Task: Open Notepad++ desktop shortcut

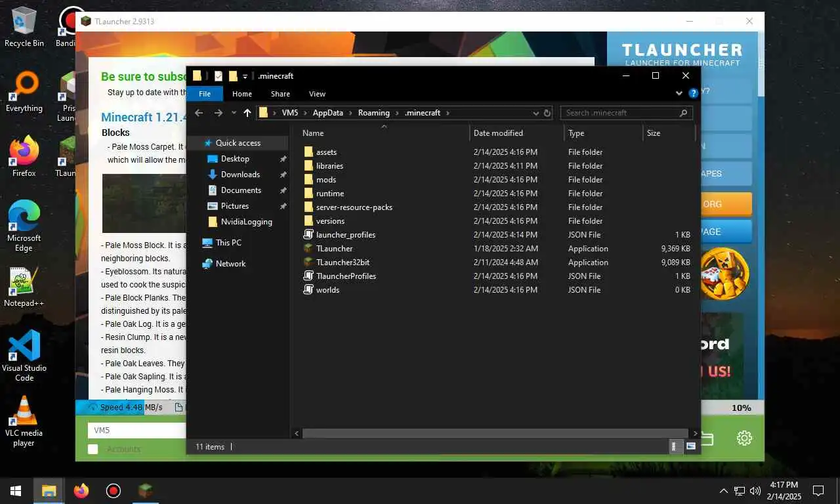Action: (x=24, y=287)
